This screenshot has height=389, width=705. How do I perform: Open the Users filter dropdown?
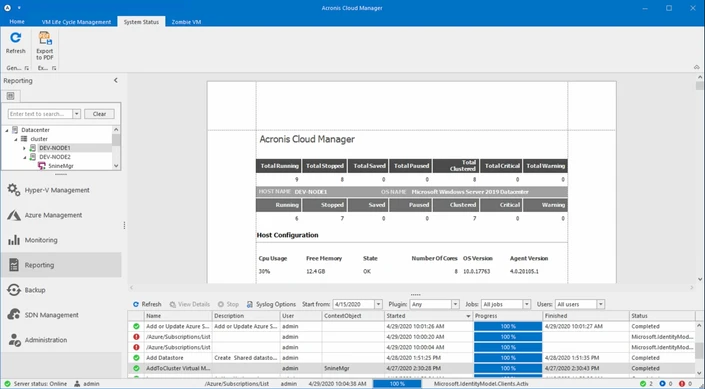600,304
